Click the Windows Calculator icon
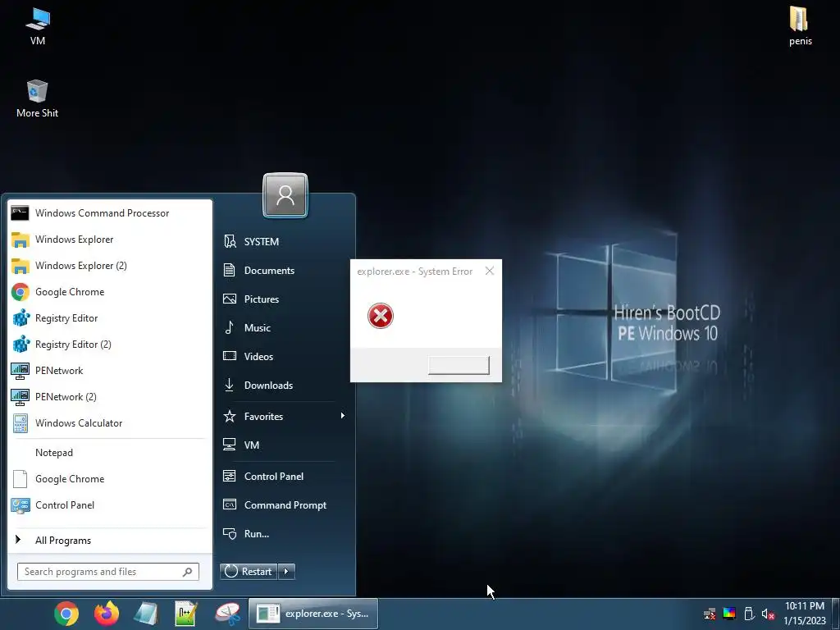 pos(21,423)
